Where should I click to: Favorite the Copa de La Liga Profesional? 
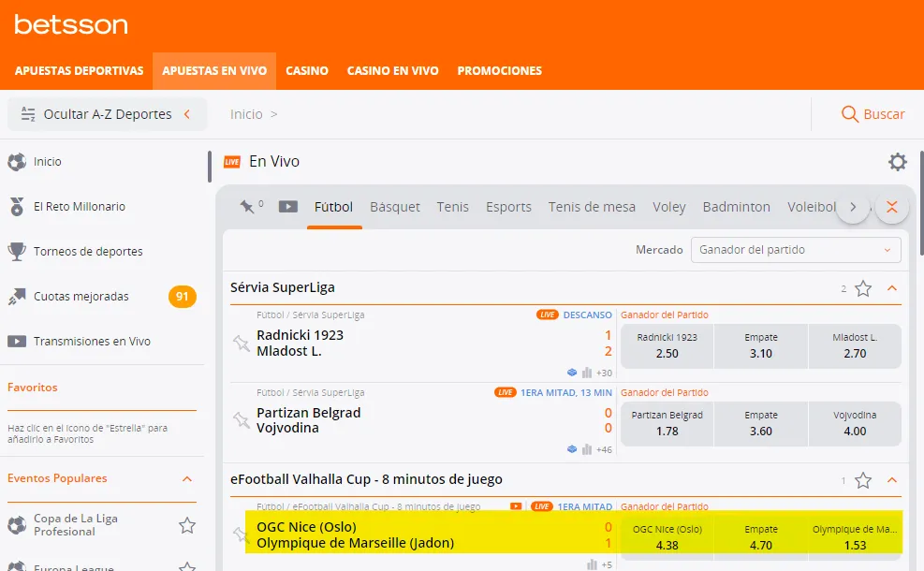pos(187,525)
